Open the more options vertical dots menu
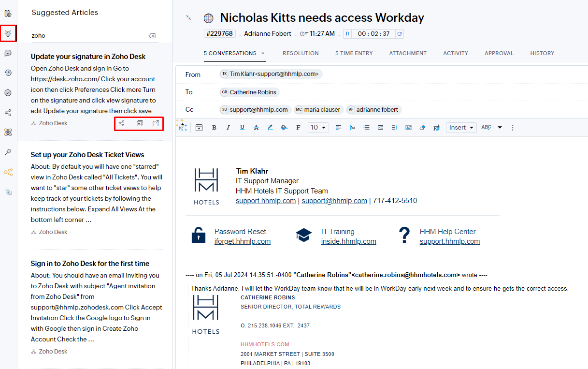588x369 pixels. click(513, 128)
